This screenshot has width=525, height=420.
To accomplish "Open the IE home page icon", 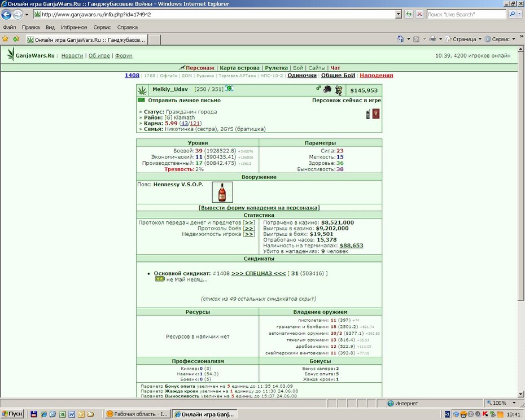I will coord(400,39).
